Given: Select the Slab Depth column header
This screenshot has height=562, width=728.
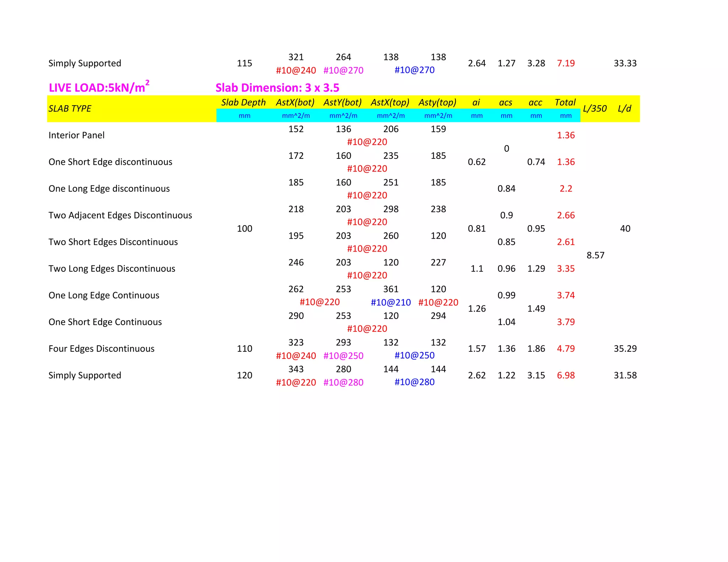Looking at the screenshot, I should point(243,103).
